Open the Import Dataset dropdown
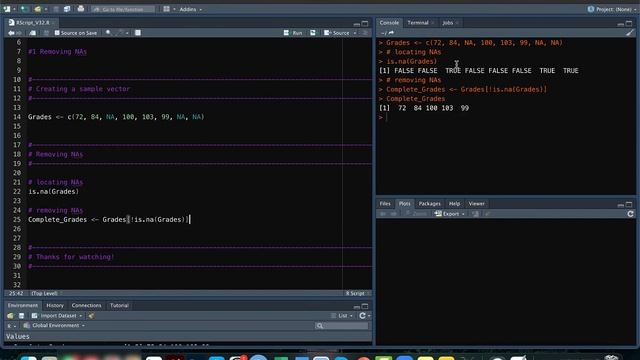 coord(57,316)
